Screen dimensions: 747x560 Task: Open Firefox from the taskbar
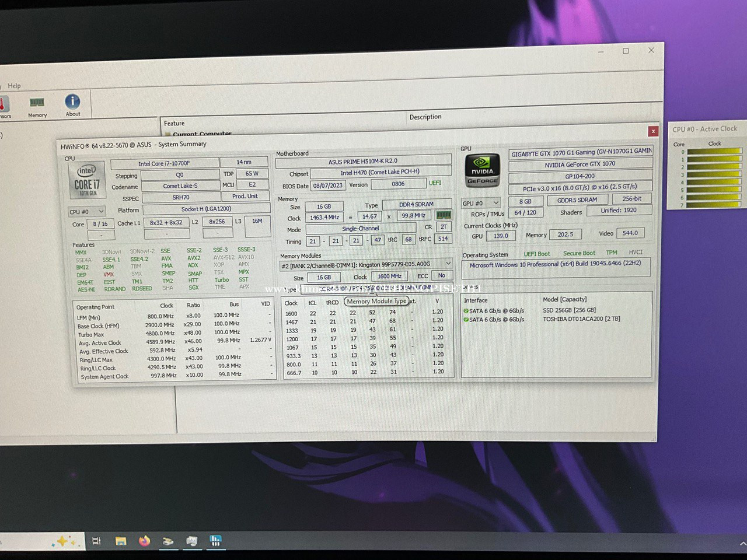[x=144, y=541]
